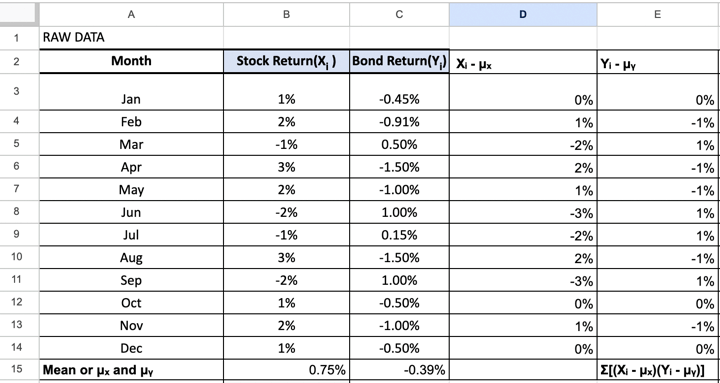The image size is (720, 383).
Task: Click the Stock Return(Xi) header cell
Action: (287, 61)
